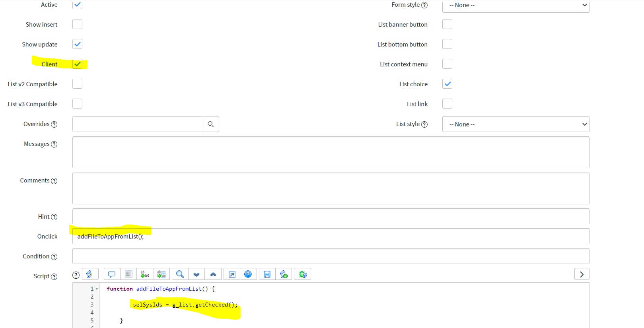
Task: Click the toggle comment toolbar icon
Action: tap(112, 274)
